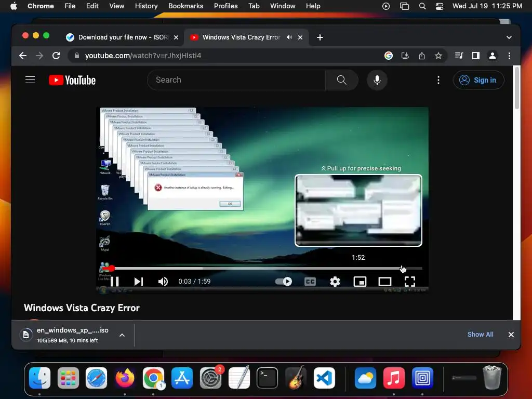Open Chrome three-dot menu
532x399 pixels.
(509, 56)
